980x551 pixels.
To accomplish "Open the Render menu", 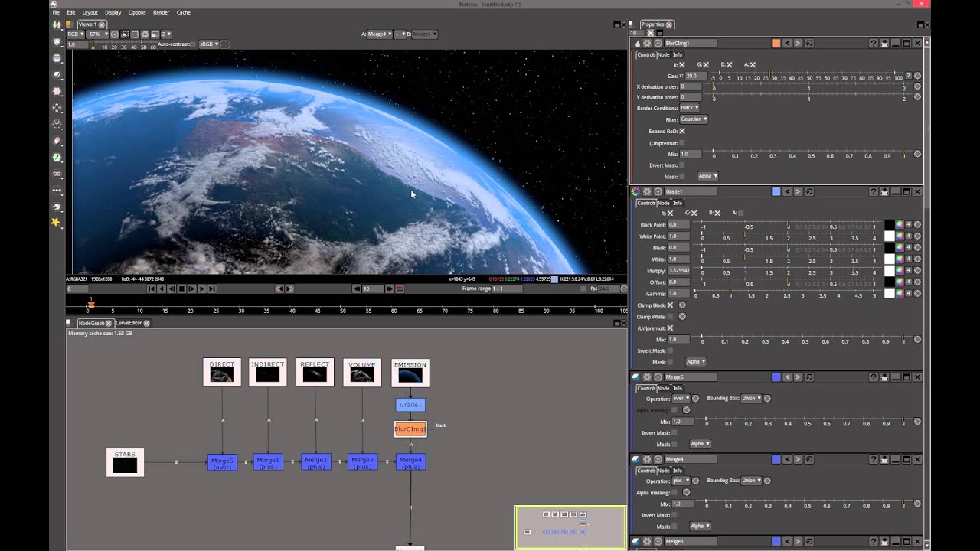I will [161, 12].
